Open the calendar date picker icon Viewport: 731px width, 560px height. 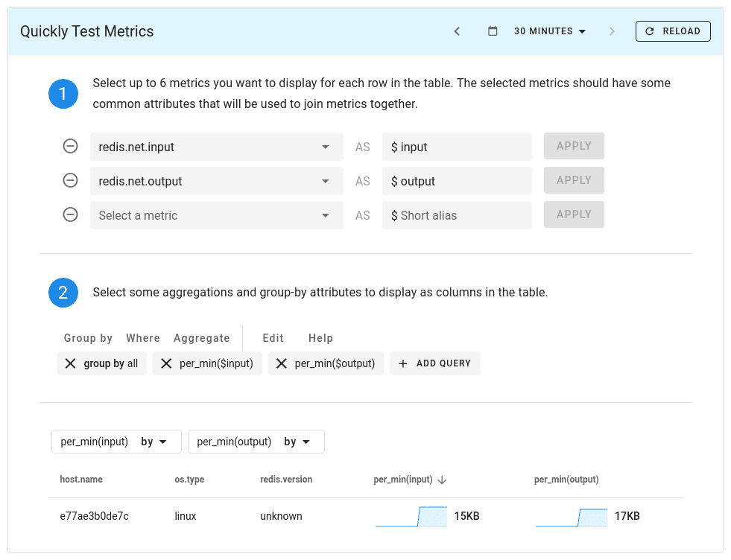pyautogui.click(x=493, y=31)
